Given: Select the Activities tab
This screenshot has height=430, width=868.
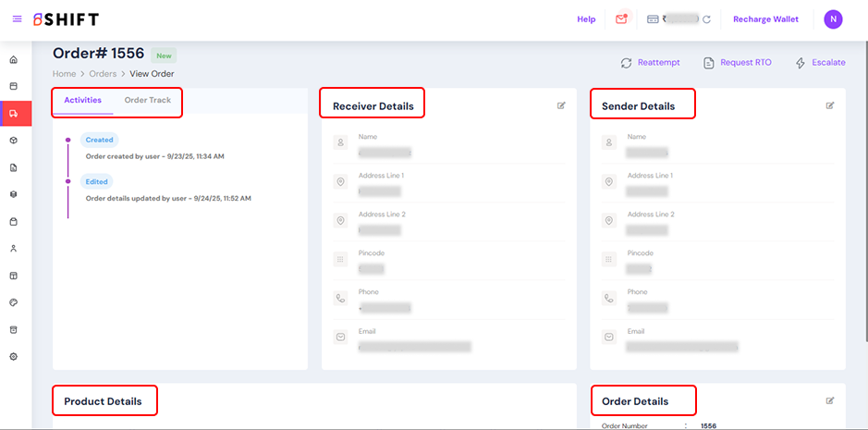Looking at the screenshot, I should pos(83,100).
